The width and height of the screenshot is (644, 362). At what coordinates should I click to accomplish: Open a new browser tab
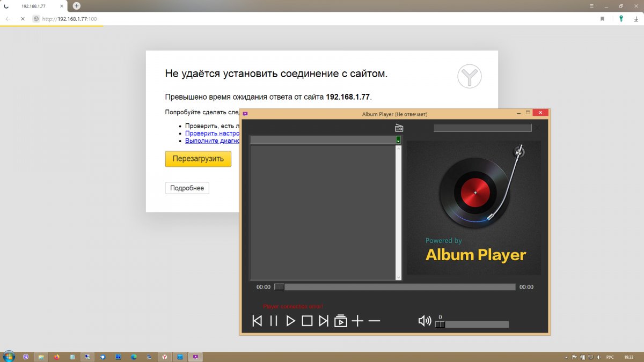tap(76, 6)
